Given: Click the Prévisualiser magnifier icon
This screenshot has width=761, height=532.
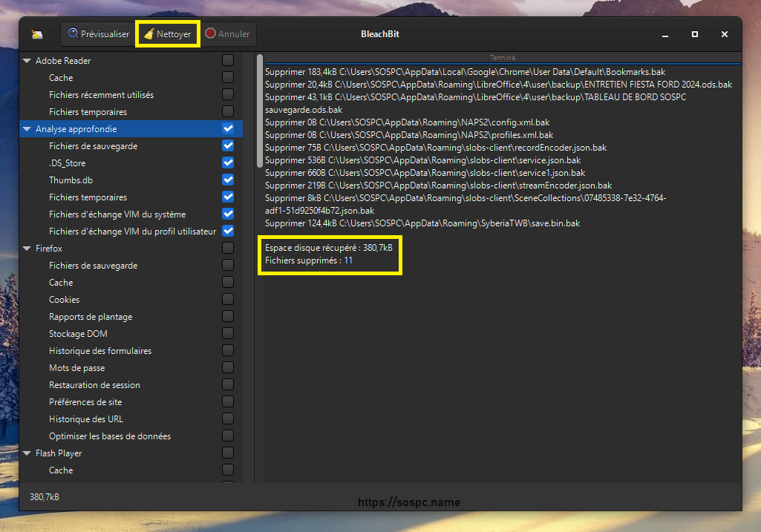Looking at the screenshot, I should click(x=73, y=34).
